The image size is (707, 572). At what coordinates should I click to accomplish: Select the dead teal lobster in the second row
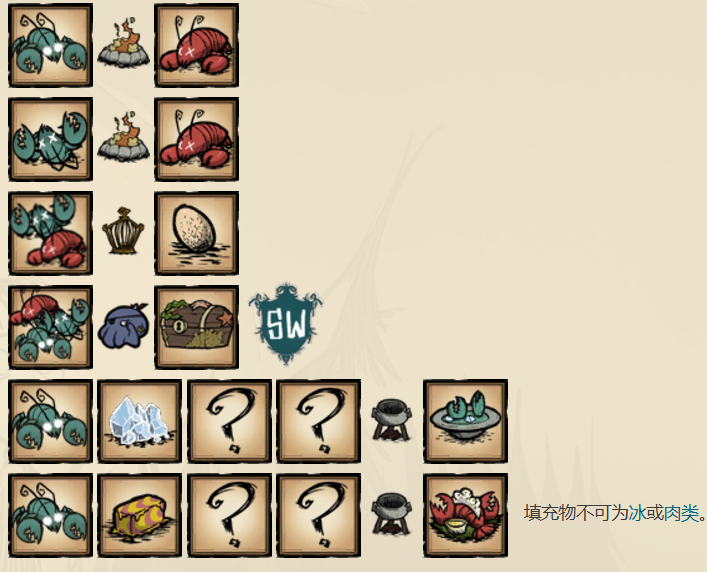pyautogui.click(x=50, y=139)
